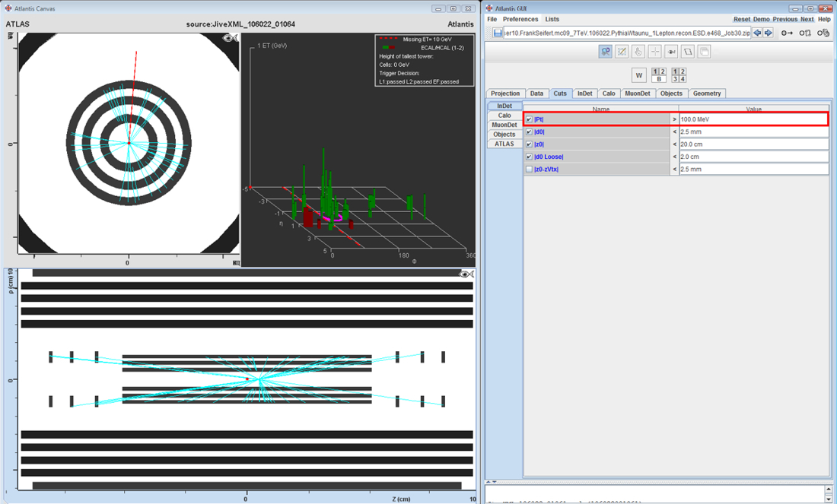
Task: Choose the four-window 1-2-3-4 layout
Action: [x=679, y=74]
